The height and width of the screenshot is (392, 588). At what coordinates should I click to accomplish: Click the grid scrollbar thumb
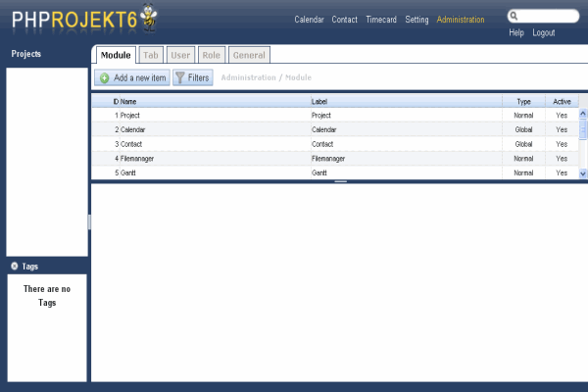pyautogui.click(x=583, y=129)
